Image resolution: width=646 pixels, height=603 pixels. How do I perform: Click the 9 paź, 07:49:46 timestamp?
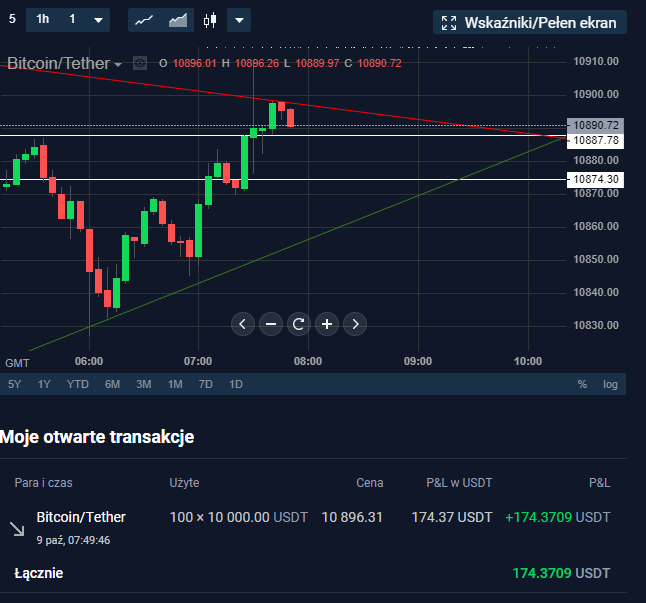point(73,540)
